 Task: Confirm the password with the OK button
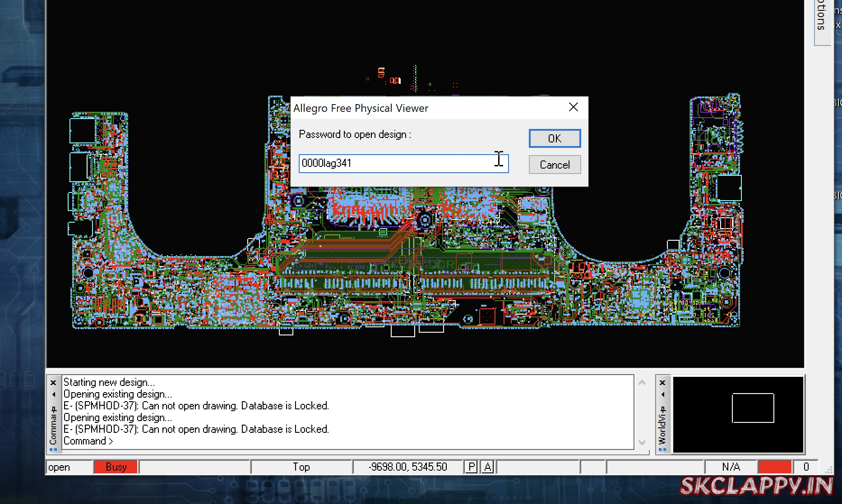coord(555,138)
